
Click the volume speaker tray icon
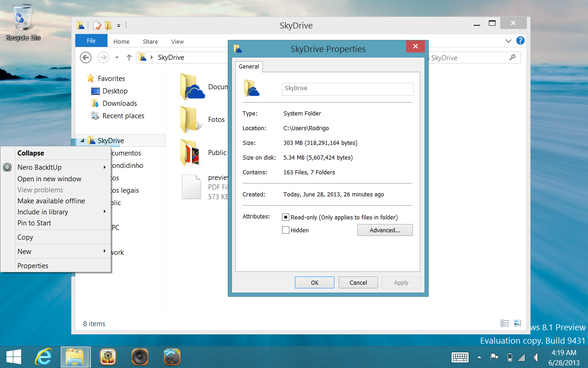click(536, 357)
